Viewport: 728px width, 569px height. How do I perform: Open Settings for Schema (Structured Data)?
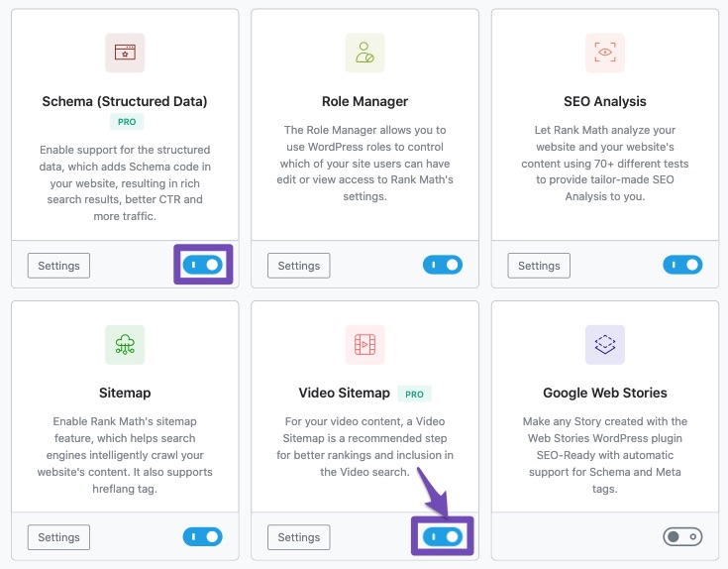[59, 266]
